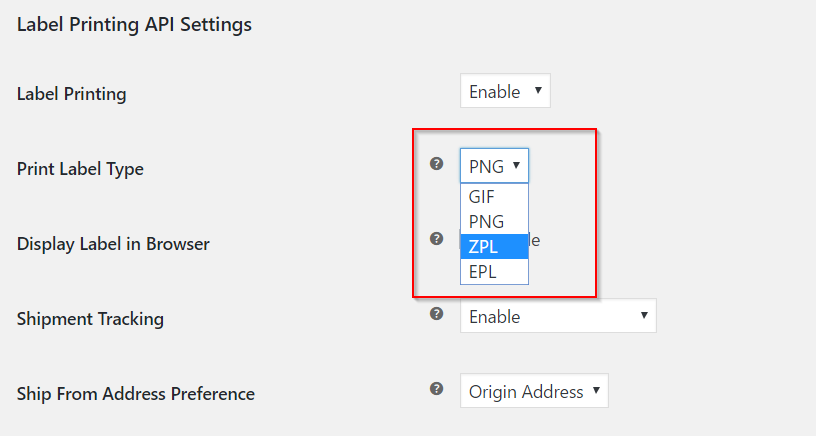Screen dimensions: 816x436
Task: Click the Print Label Type field label
Action: click(x=80, y=169)
